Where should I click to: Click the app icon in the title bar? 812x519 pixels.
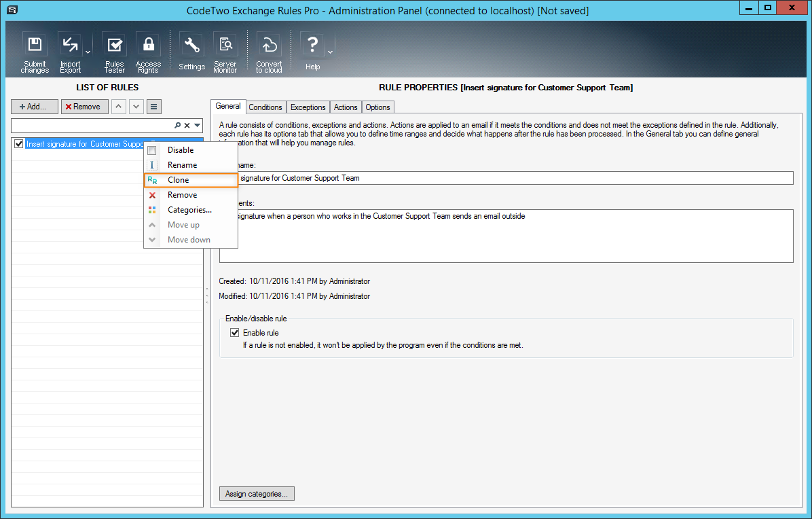(x=12, y=10)
